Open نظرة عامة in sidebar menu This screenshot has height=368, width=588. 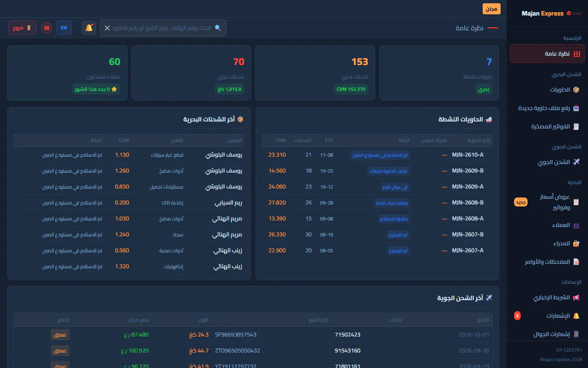tap(547, 54)
